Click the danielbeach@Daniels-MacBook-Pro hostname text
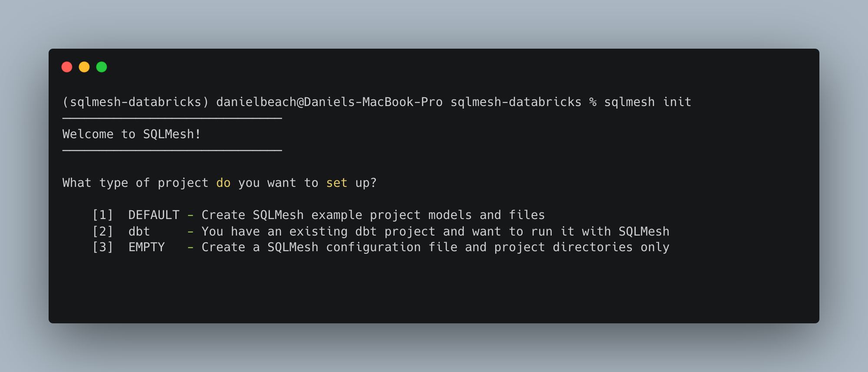The width and height of the screenshot is (868, 372). coord(329,102)
